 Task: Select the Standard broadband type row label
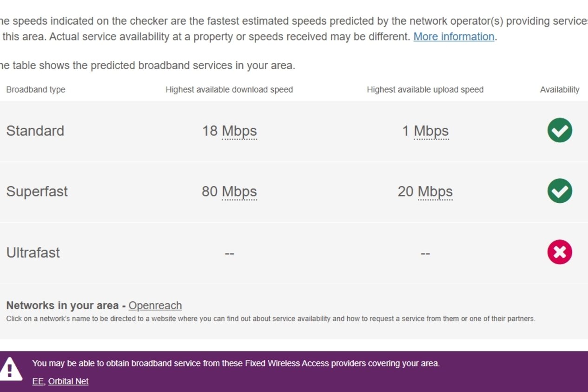(x=35, y=131)
